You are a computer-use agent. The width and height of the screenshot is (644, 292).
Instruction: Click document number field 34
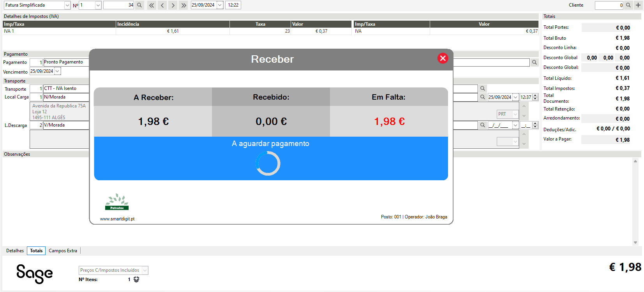click(118, 5)
